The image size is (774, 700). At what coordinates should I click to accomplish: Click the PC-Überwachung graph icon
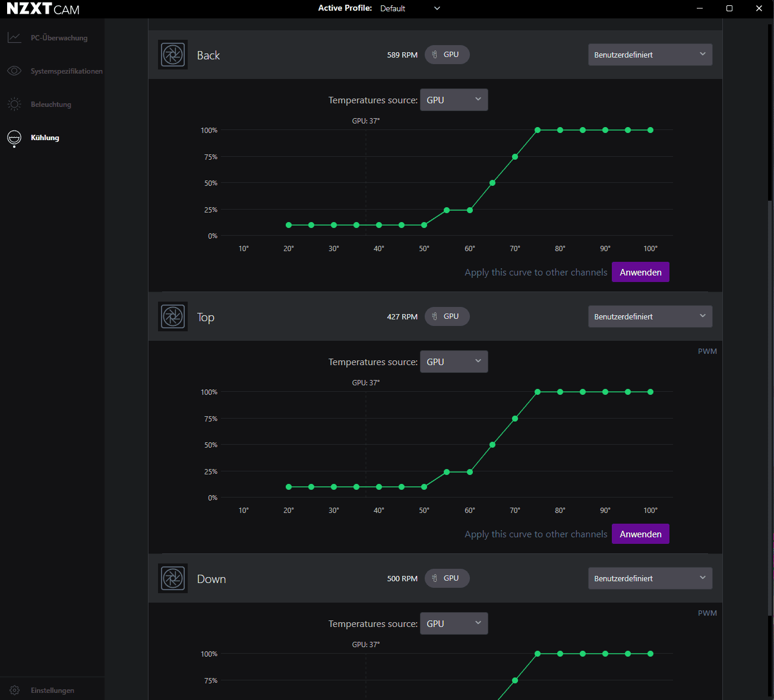tap(14, 38)
